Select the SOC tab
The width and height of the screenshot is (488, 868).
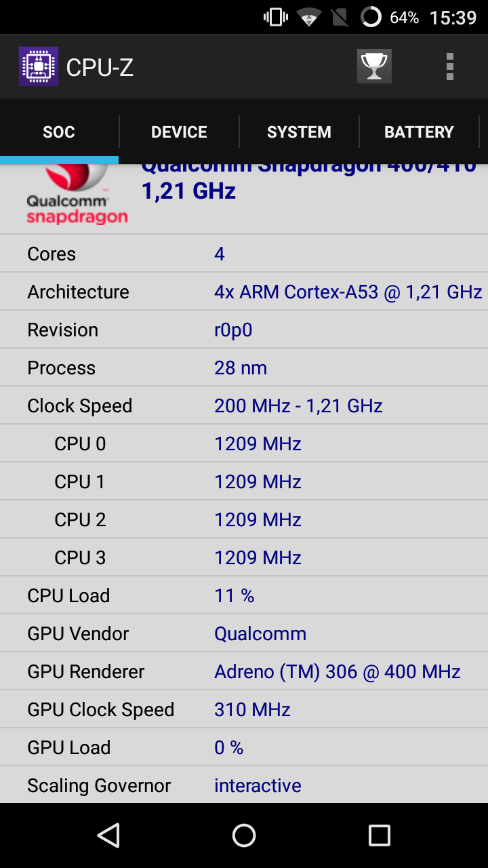(x=59, y=132)
